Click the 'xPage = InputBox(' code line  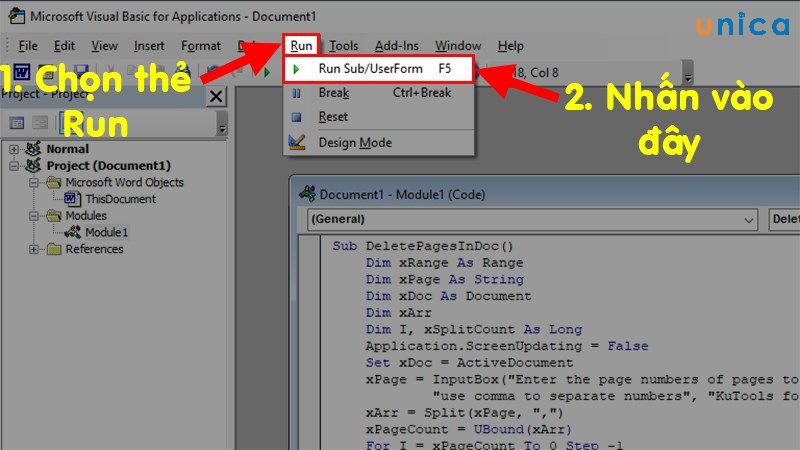pos(582,380)
